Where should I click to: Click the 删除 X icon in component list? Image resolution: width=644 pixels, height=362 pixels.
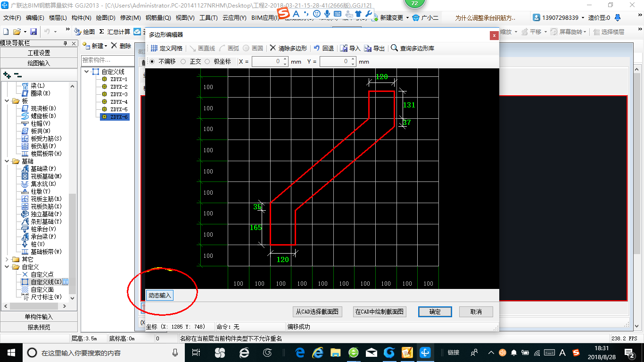coord(114,46)
